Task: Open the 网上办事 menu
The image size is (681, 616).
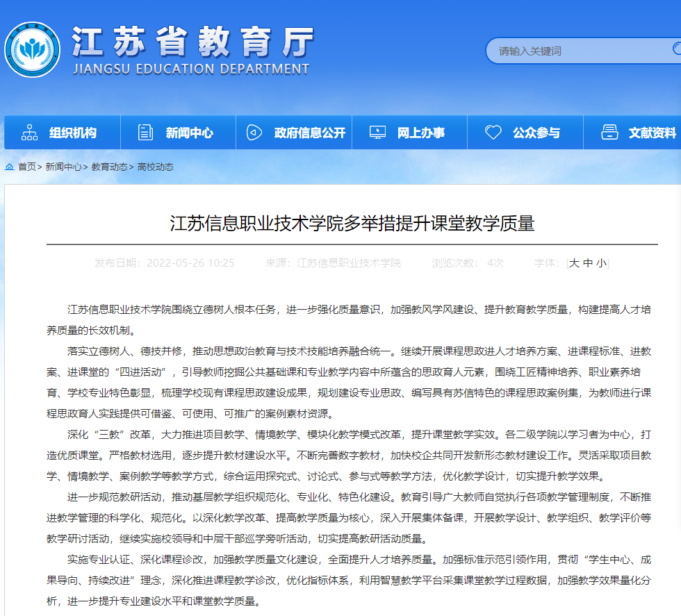Action: (409, 133)
